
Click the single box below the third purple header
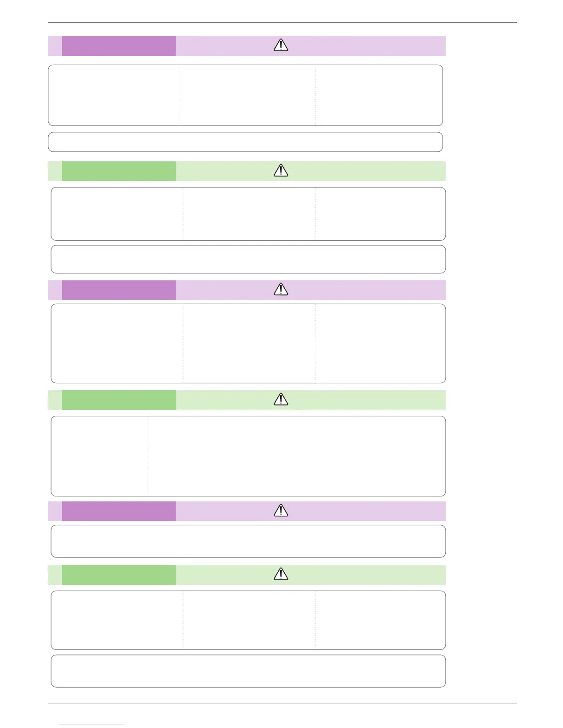(x=248, y=541)
